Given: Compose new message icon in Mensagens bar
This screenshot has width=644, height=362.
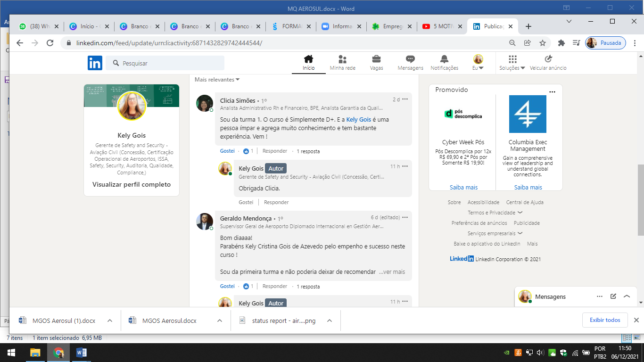Looking at the screenshot, I should coord(613,296).
